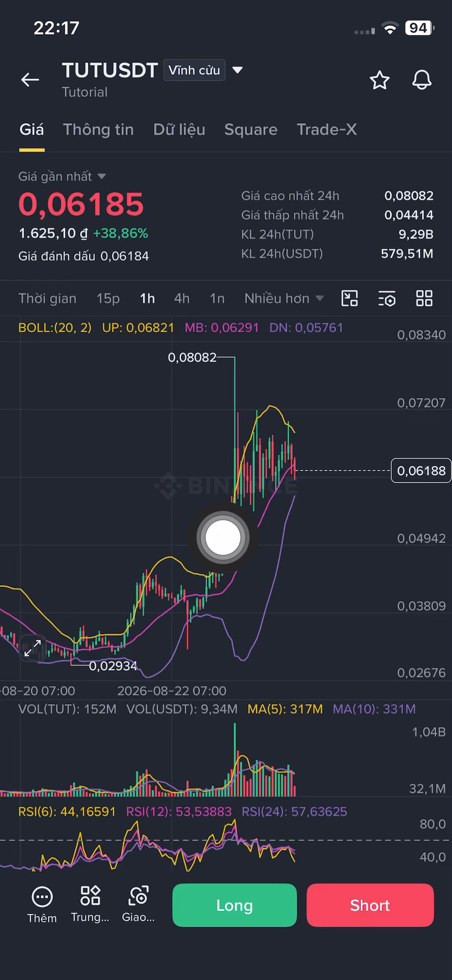452x980 pixels.
Task: Tap the floating AssistiveTouch button
Action: (222, 537)
